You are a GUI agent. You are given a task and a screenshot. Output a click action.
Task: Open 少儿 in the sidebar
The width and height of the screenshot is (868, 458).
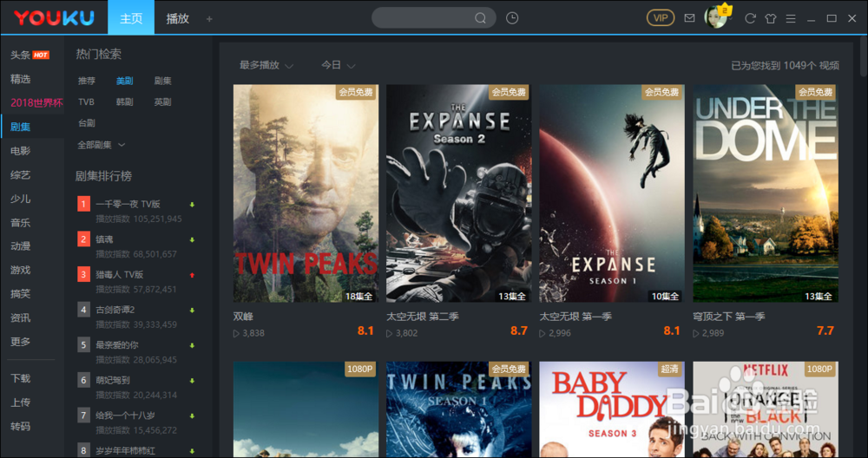point(21,199)
